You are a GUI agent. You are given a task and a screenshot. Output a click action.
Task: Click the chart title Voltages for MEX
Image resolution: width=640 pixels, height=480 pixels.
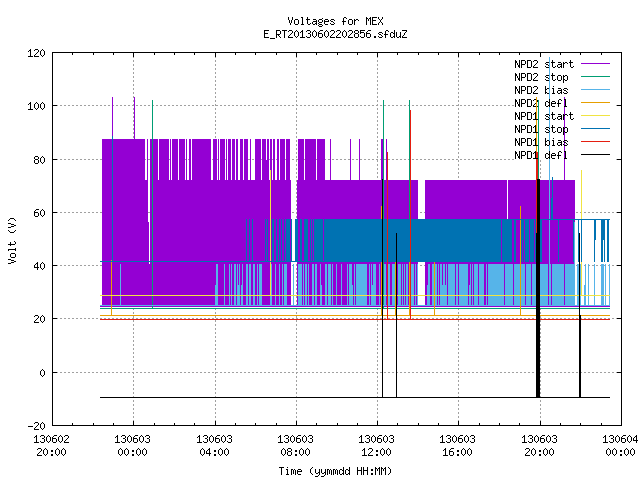click(x=335, y=21)
